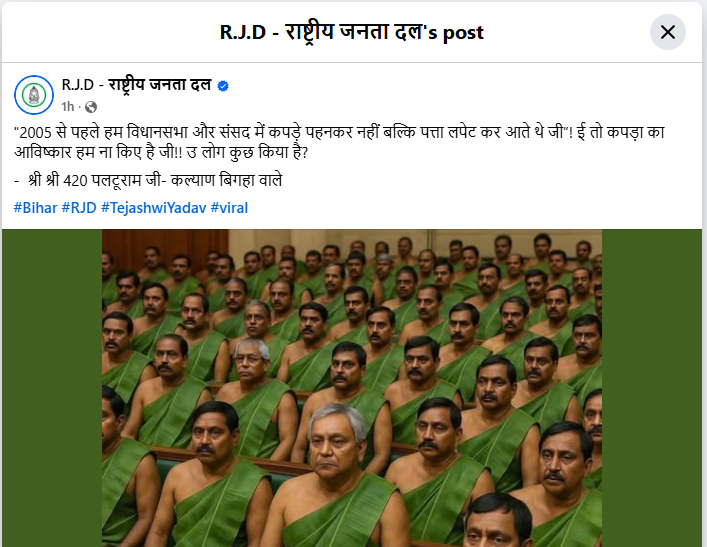Open page name 'R.J.D - राष्ट्रीय जनता दल' beside avatar
Viewport: 707px width, 547px height.
point(136,85)
